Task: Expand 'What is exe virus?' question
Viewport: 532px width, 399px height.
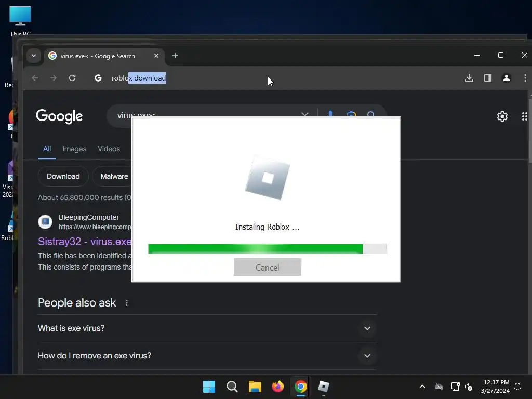Action: [207, 328]
